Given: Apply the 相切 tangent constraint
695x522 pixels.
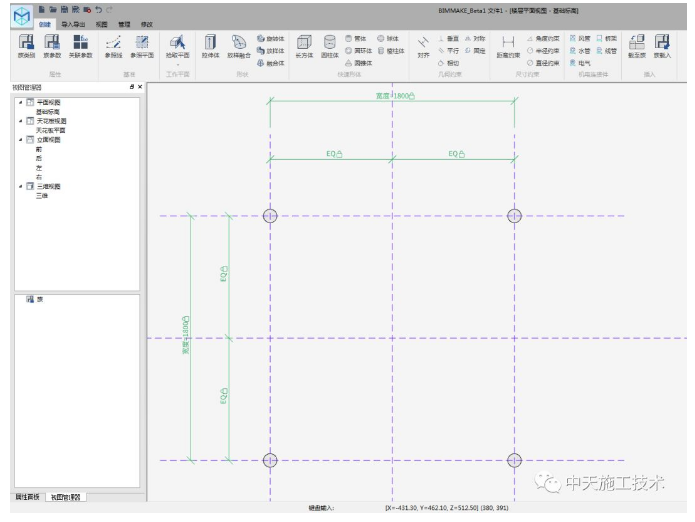Looking at the screenshot, I should click(x=449, y=63).
